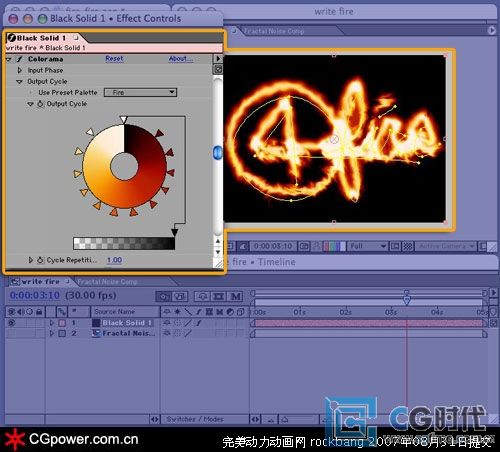Take a snapshot with the camera icon in the viewer
Screen dimensions: 500x452
pos(304,246)
